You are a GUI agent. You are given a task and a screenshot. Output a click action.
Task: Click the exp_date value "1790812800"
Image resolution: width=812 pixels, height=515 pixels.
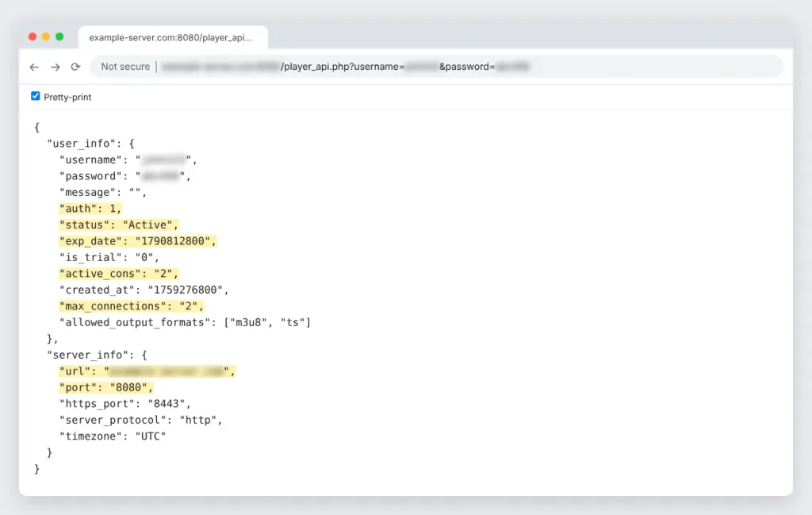(x=173, y=241)
